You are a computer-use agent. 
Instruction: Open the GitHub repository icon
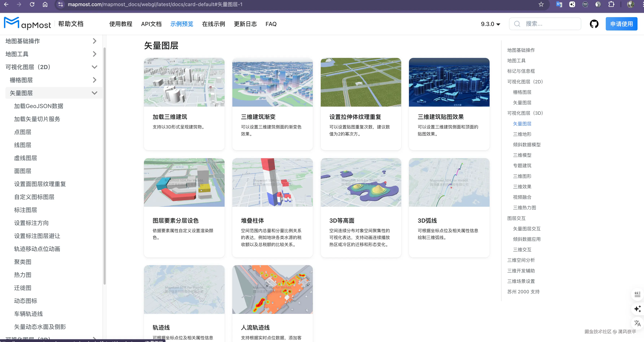pyautogui.click(x=594, y=24)
